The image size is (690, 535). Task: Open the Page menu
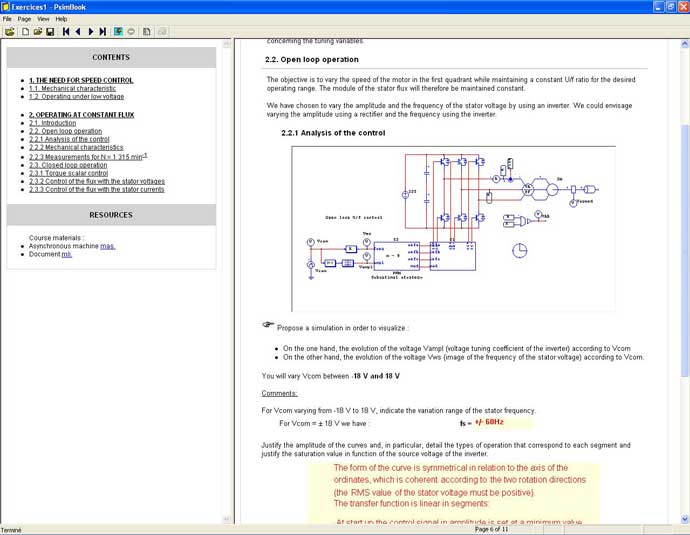(24, 19)
